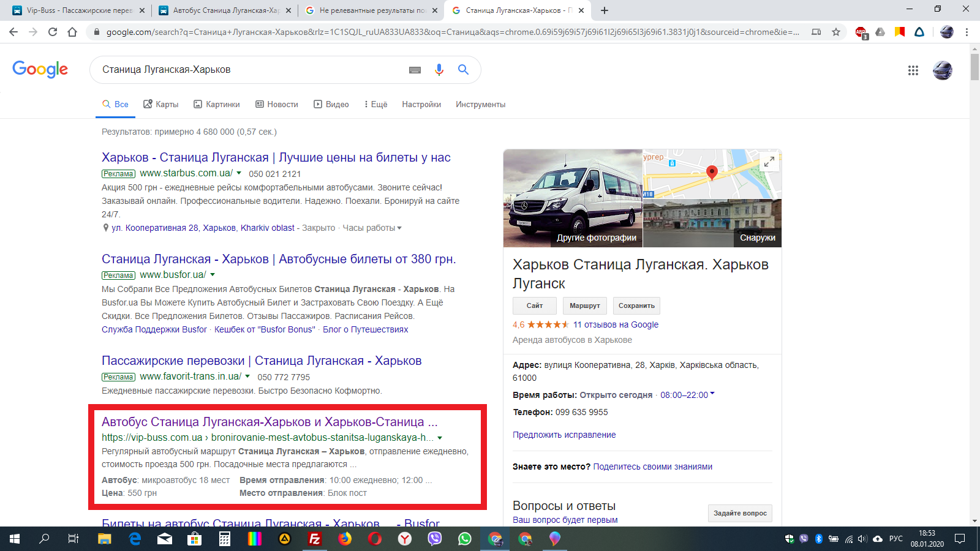Open the Ещё menu

point(375,104)
